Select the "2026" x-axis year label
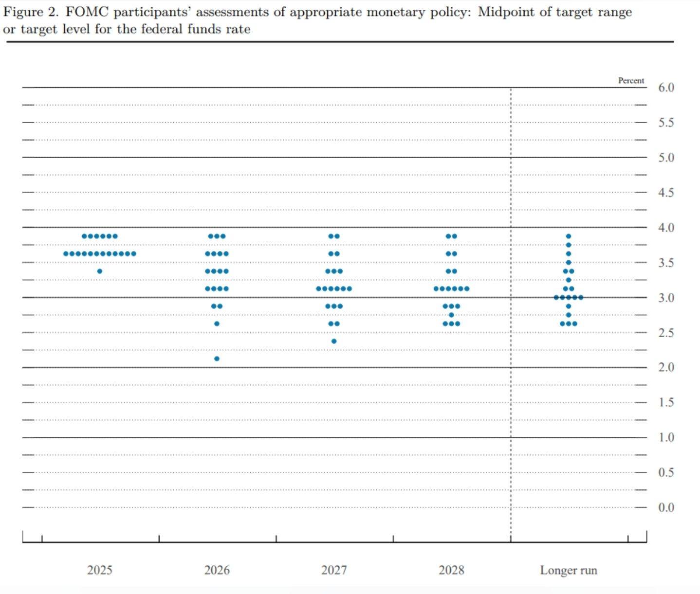The width and height of the screenshot is (700, 594). click(x=217, y=570)
